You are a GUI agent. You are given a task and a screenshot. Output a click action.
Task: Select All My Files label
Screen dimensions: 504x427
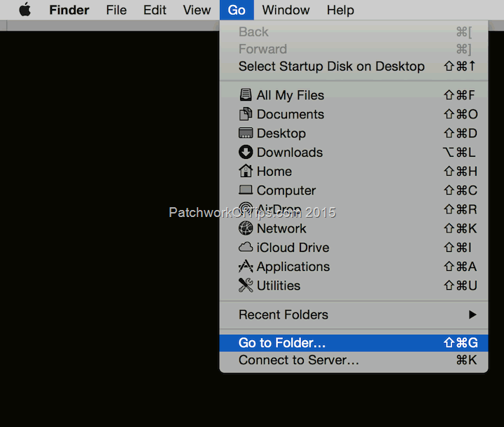tap(290, 95)
